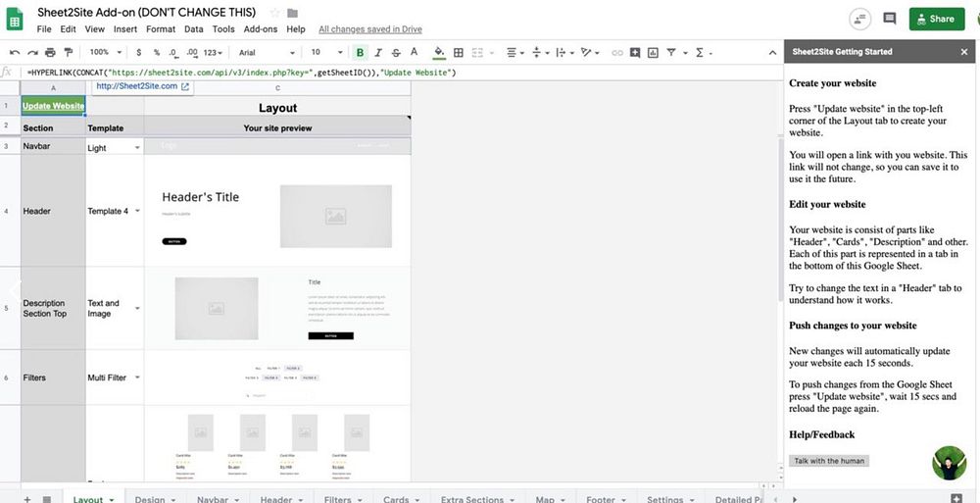Open the View menu
This screenshot has width=980, height=503.
tap(94, 28)
